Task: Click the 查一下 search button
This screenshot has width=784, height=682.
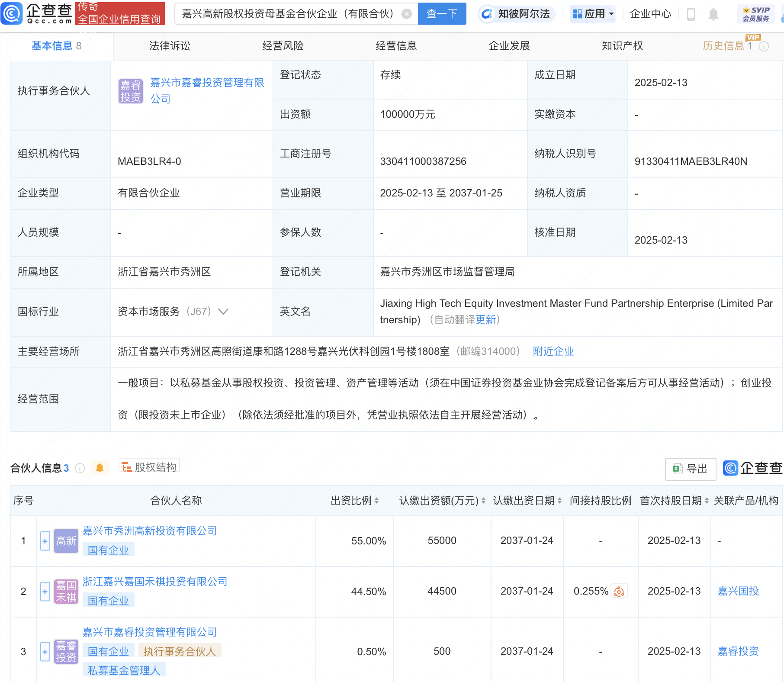Action: coord(442,14)
